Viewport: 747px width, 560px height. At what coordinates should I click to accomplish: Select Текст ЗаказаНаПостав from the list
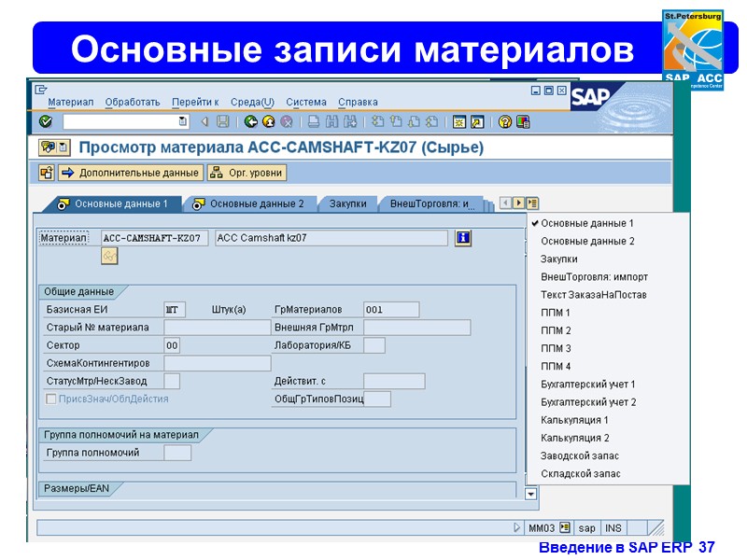click(x=593, y=295)
